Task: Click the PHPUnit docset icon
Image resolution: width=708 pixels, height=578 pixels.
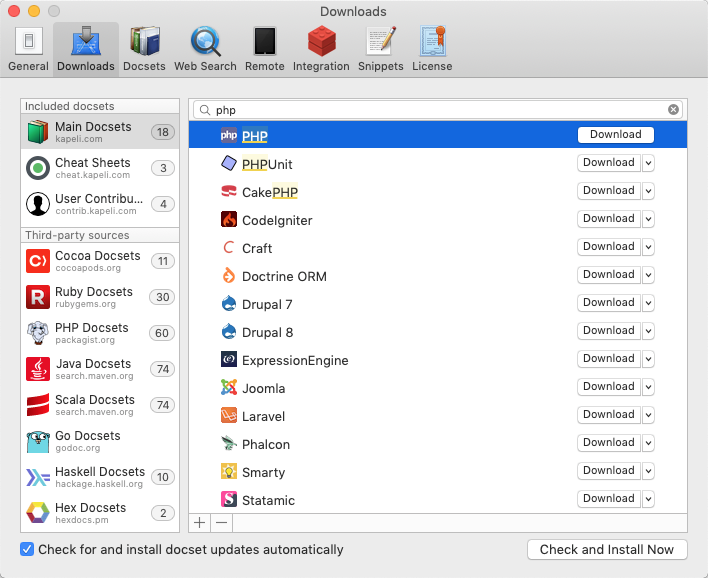Action: [x=229, y=163]
